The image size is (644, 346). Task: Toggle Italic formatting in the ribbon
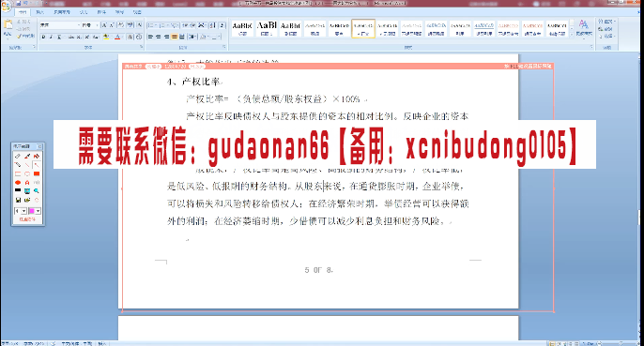[x=51, y=37]
